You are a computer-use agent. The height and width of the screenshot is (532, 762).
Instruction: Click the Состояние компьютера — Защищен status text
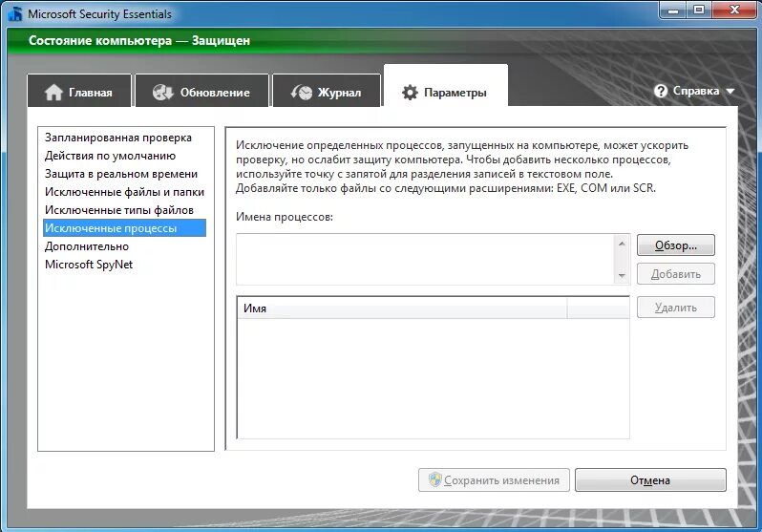(x=139, y=40)
